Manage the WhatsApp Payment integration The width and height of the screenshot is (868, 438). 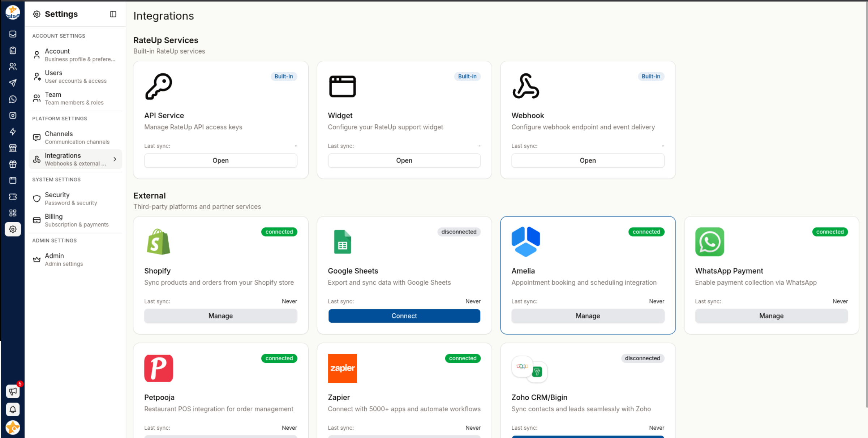[771, 316]
